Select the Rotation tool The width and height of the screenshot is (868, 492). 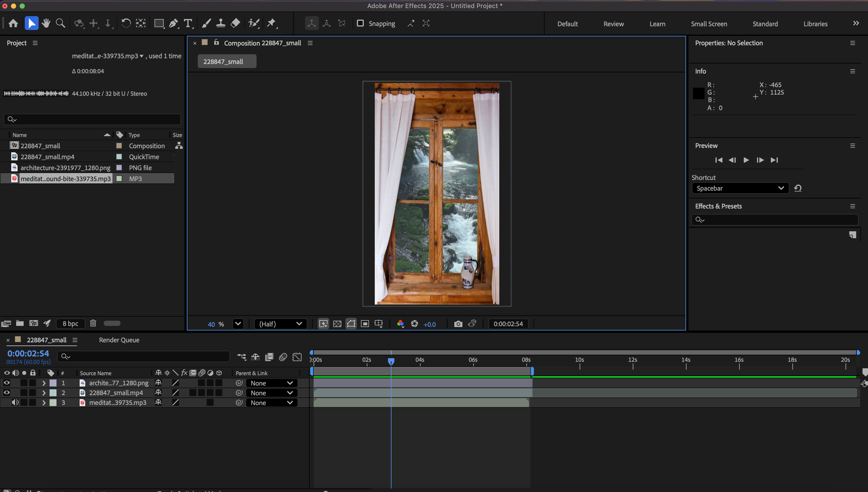(126, 23)
